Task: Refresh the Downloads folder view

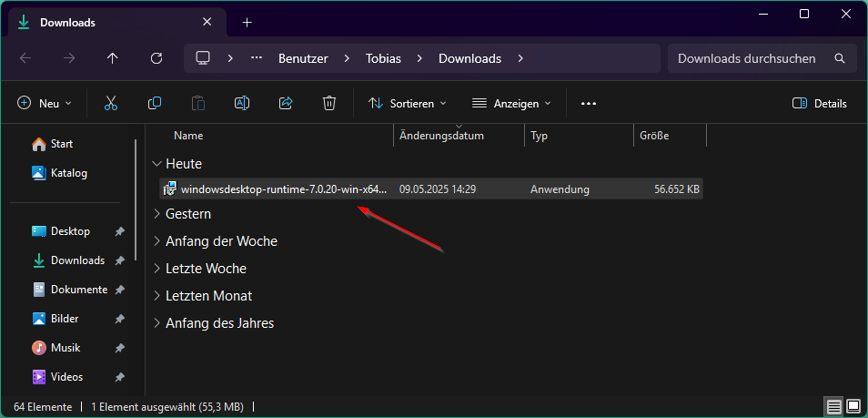Action: (x=156, y=58)
